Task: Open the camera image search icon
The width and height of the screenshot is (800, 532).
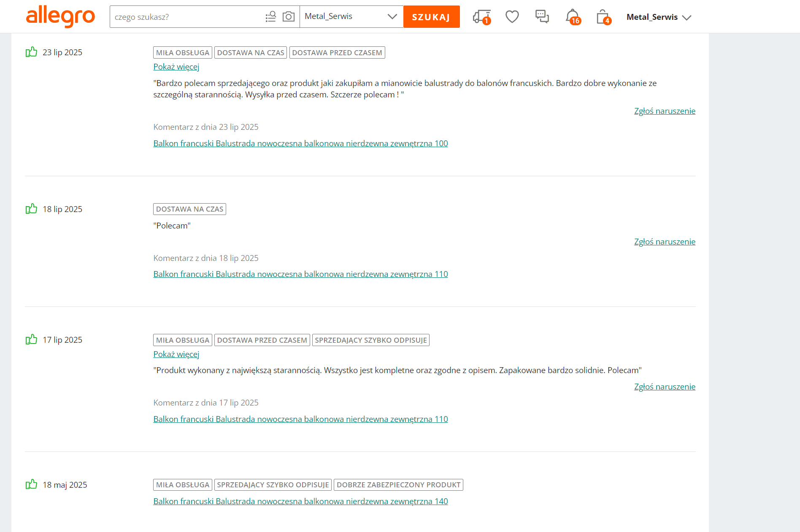Action: 289,17
